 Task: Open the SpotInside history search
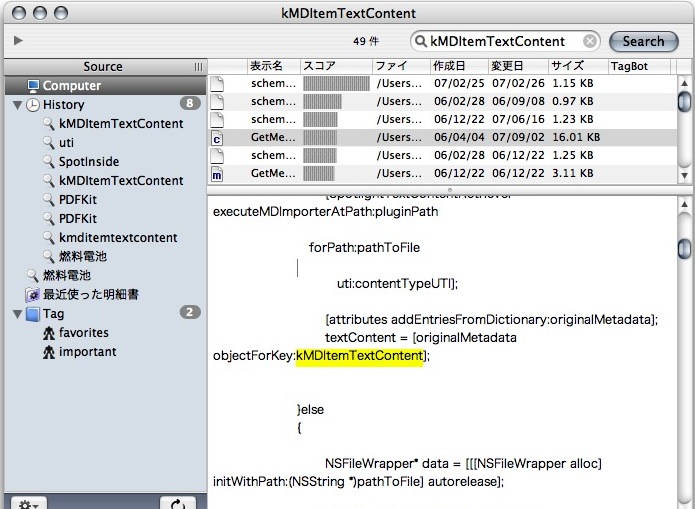tap(89, 162)
